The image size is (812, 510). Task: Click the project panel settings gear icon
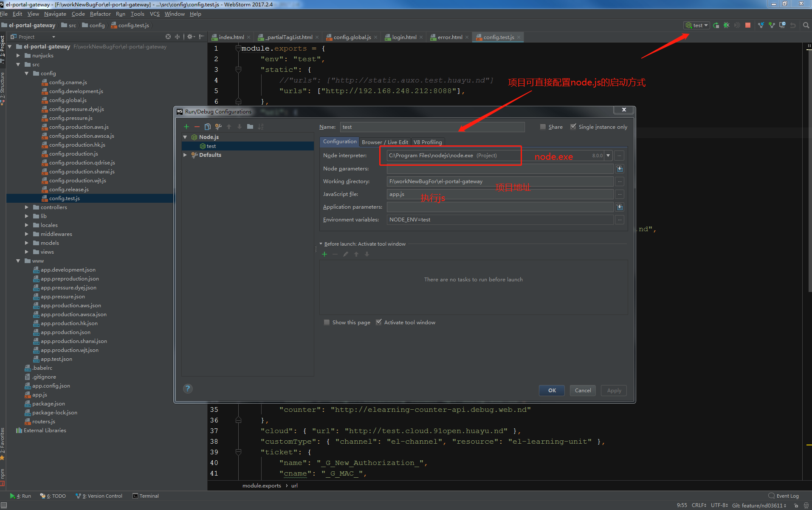click(191, 37)
